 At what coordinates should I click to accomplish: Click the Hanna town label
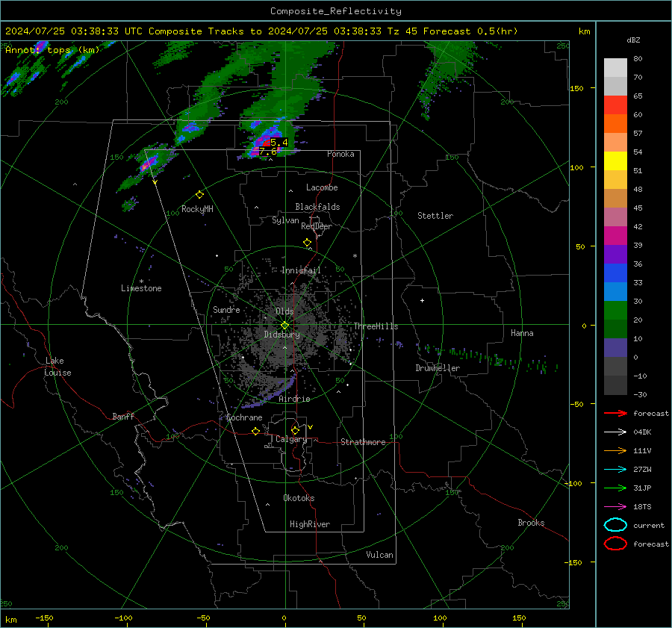click(x=522, y=333)
